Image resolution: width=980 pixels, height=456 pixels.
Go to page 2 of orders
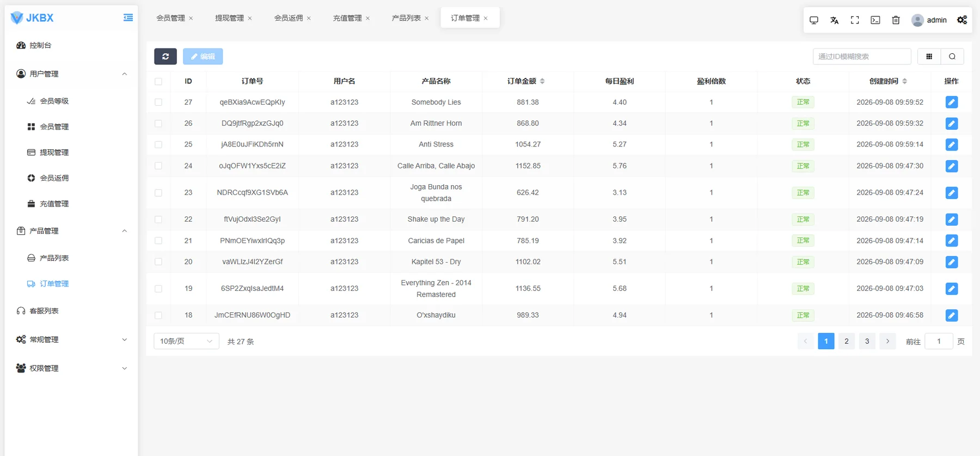846,341
